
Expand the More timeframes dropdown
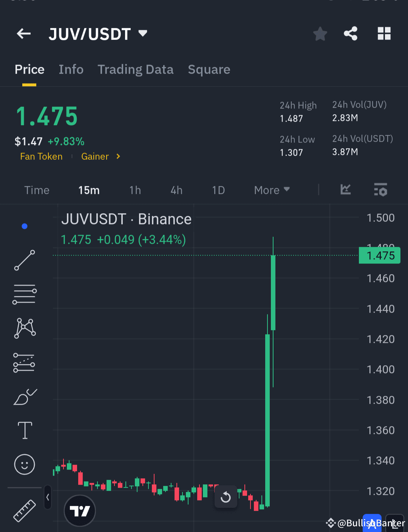tap(271, 190)
